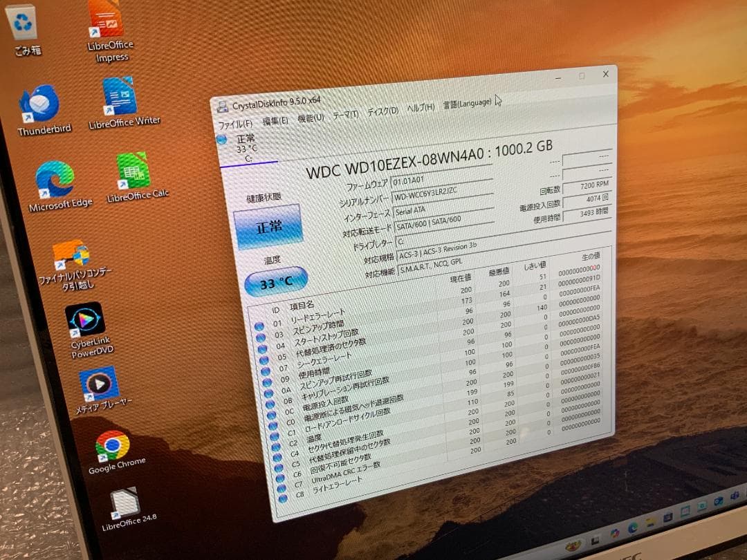747x560 pixels.
Task: Select the C: drive tab showing 正常 33°C
Action: point(239,146)
